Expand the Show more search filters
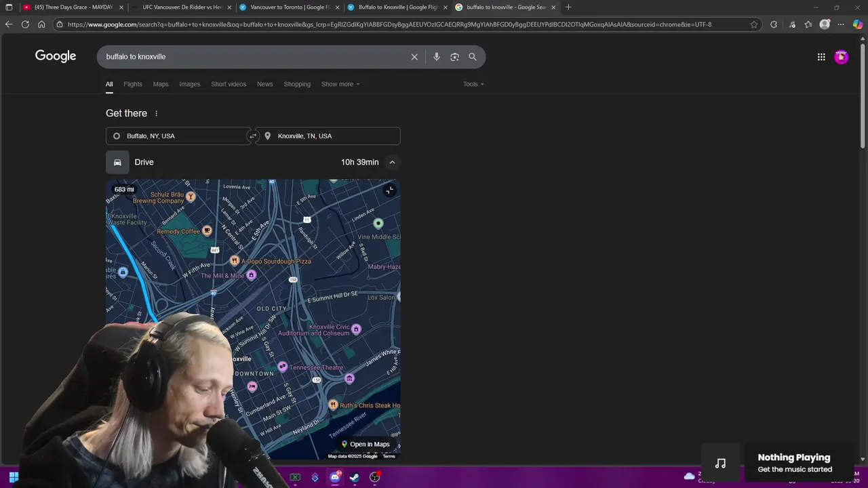 [x=340, y=84]
